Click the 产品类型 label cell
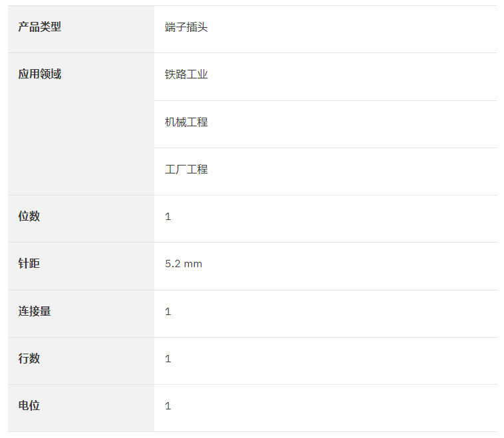Image resolution: width=504 pixels, height=438 pixels. pyautogui.click(x=81, y=29)
